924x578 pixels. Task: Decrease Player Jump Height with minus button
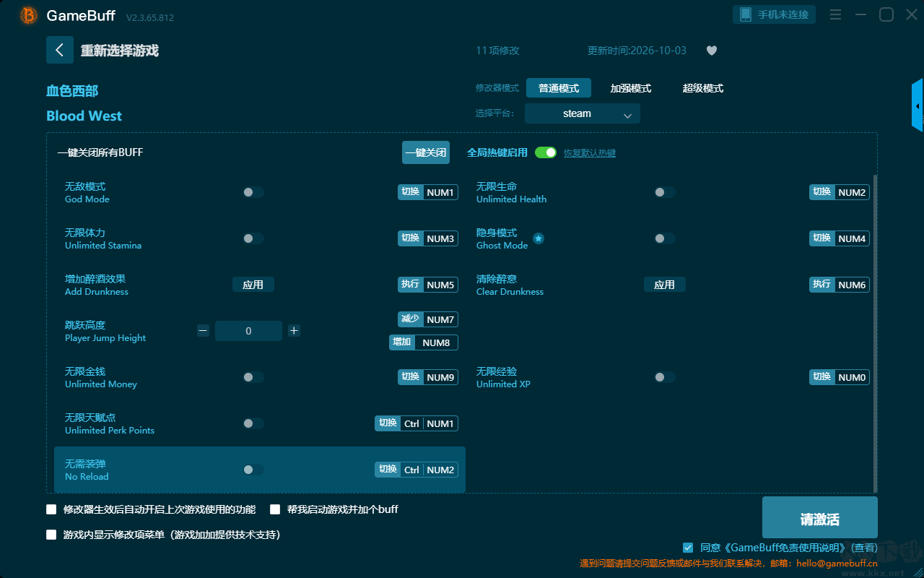point(203,331)
